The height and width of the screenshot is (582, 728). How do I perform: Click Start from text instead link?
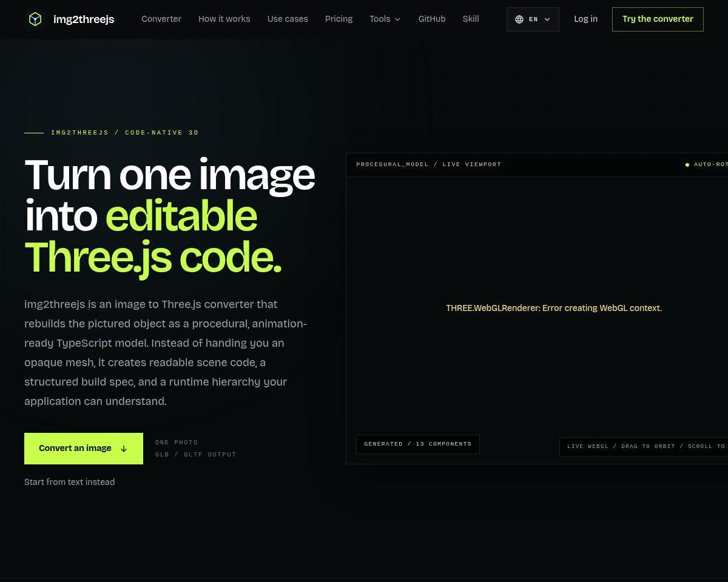click(69, 482)
